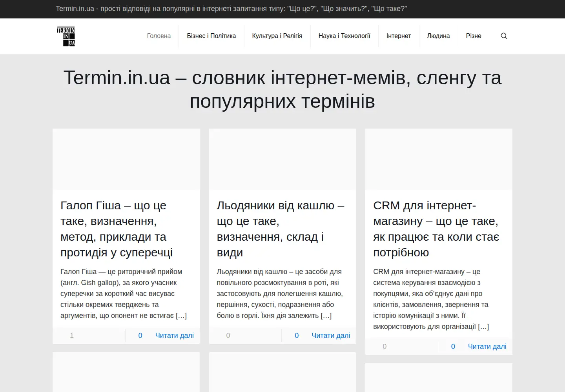This screenshot has width=565, height=392.
Task: Click the Льодяники від кашлю card thumbnail
Action: (x=282, y=159)
